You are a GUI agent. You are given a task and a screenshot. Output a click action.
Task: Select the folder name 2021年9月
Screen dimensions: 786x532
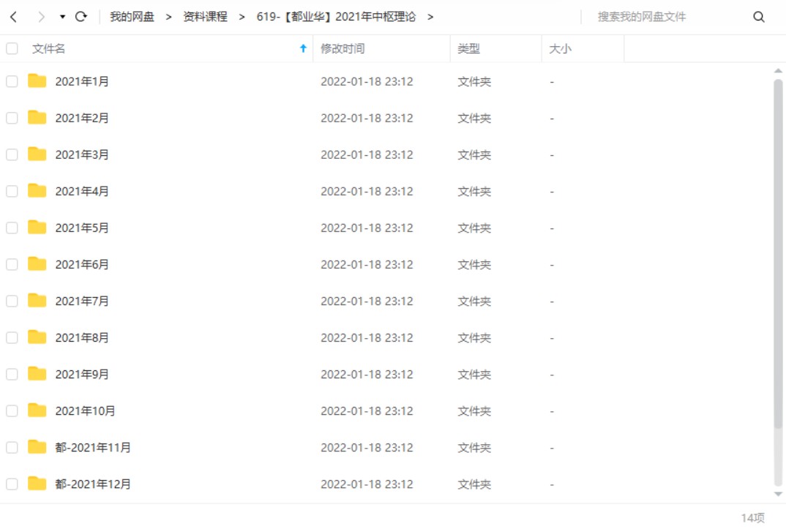[x=82, y=374]
